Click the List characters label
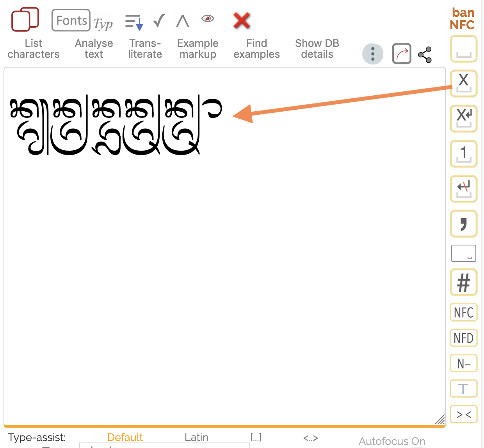This screenshot has height=448, width=484. coord(34,49)
